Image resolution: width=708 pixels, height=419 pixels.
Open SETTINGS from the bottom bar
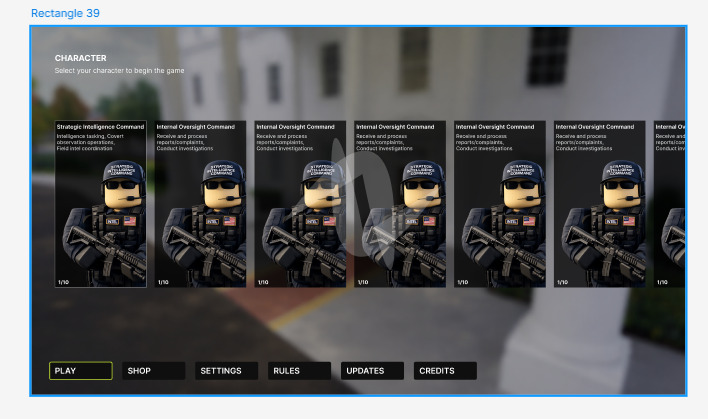tap(226, 371)
